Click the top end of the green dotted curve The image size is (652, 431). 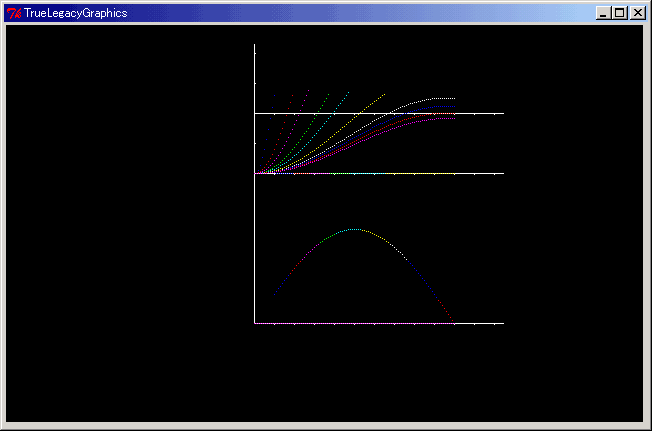(x=328, y=93)
